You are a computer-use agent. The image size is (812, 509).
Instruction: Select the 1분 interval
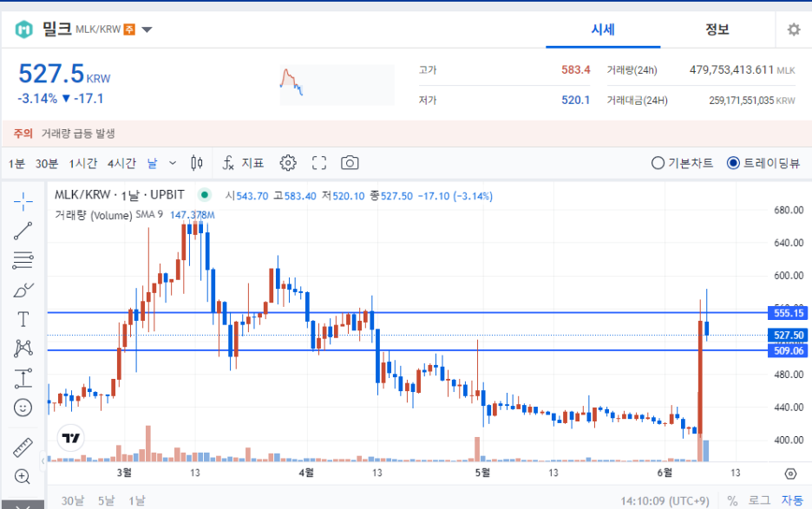pos(16,164)
